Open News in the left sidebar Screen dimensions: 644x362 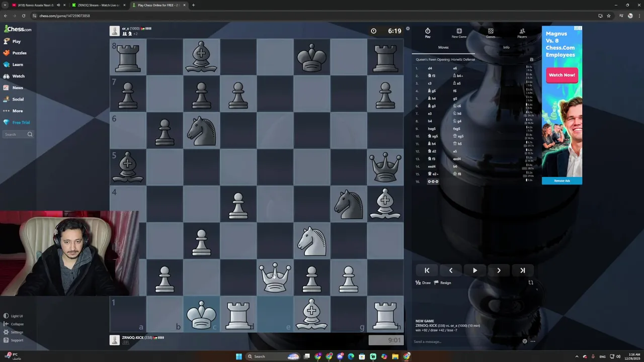(13, 87)
